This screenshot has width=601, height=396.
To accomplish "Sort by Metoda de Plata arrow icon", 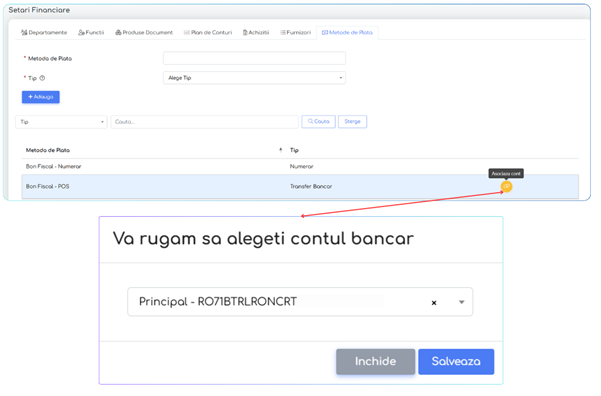I will coord(281,150).
